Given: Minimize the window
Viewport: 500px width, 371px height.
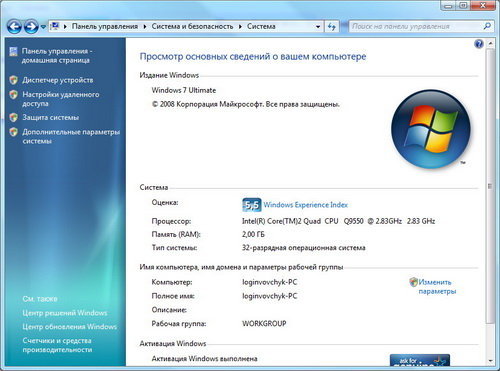Looking at the screenshot, I should pyautogui.click(x=449, y=6).
